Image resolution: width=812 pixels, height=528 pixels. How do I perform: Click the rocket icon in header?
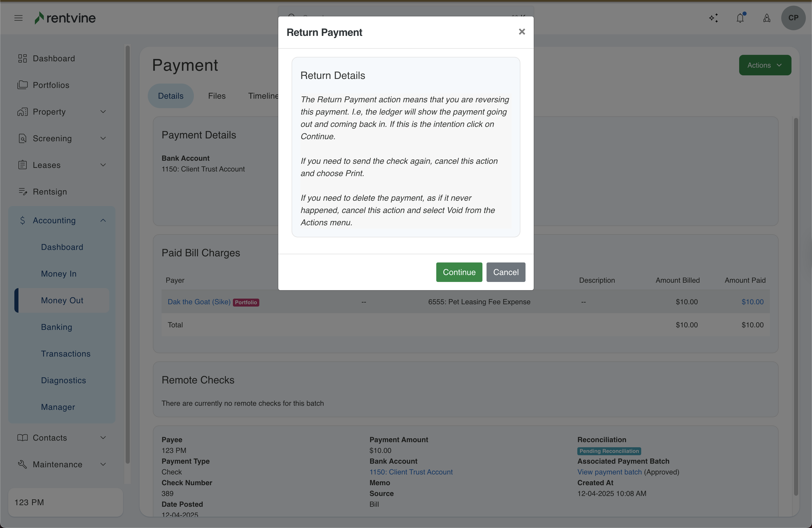[x=767, y=18]
